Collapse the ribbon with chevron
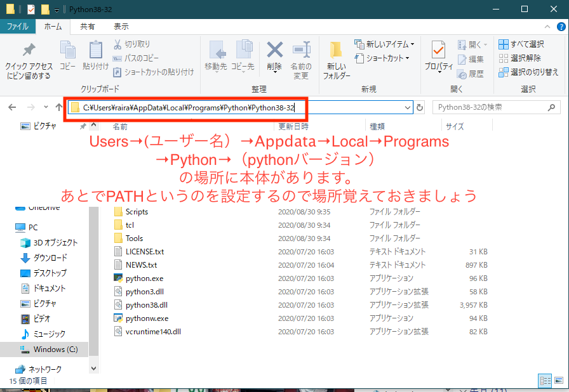Viewport: 569px width, 392px height. pyautogui.click(x=547, y=27)
